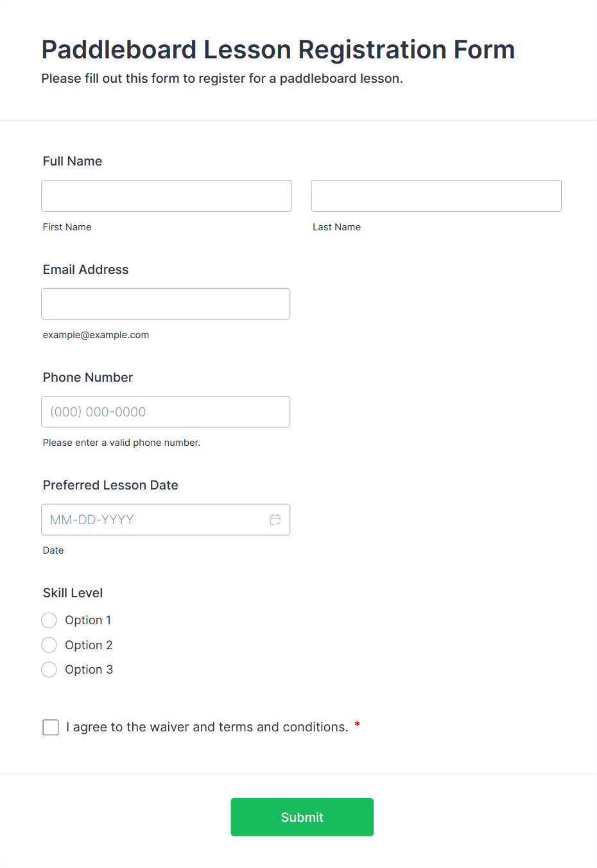597x868 pixels.
Task: Check the waiver agreement checkbox
Action: [x=51, y=727]
